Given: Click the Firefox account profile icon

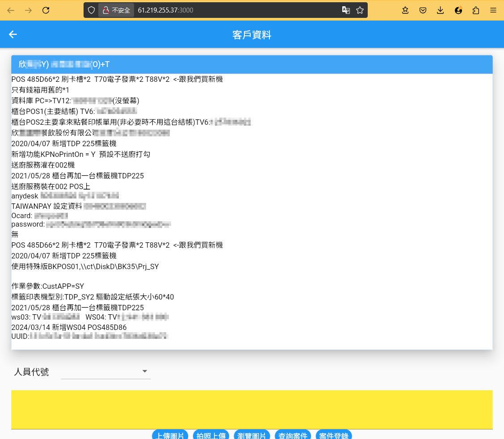Looking at the screenshot, I should click(x=458, y=10).
